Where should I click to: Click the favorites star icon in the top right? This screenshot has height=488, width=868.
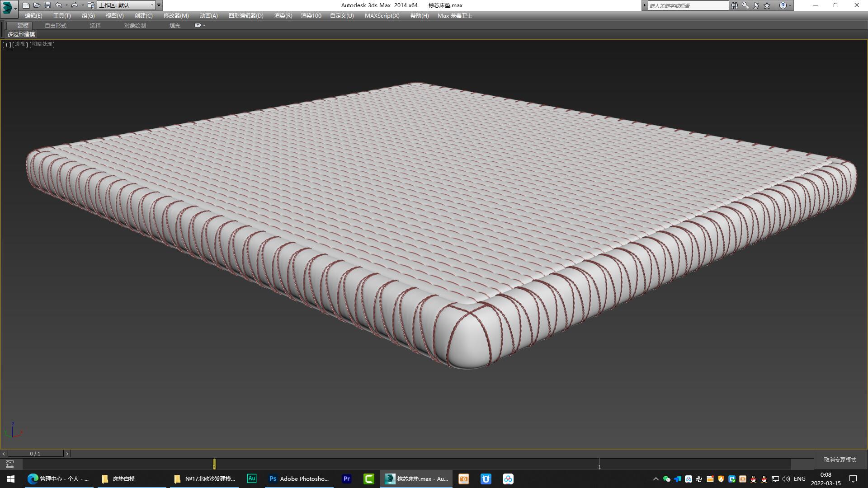767,5
